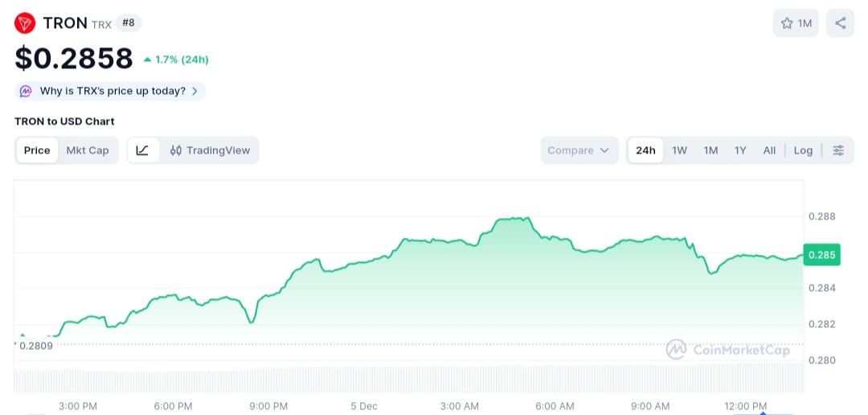Click the 9:00 AM x-axis label
Image resolution: width=868 pixels, height=415 pixels.
[x=650, y=406]
